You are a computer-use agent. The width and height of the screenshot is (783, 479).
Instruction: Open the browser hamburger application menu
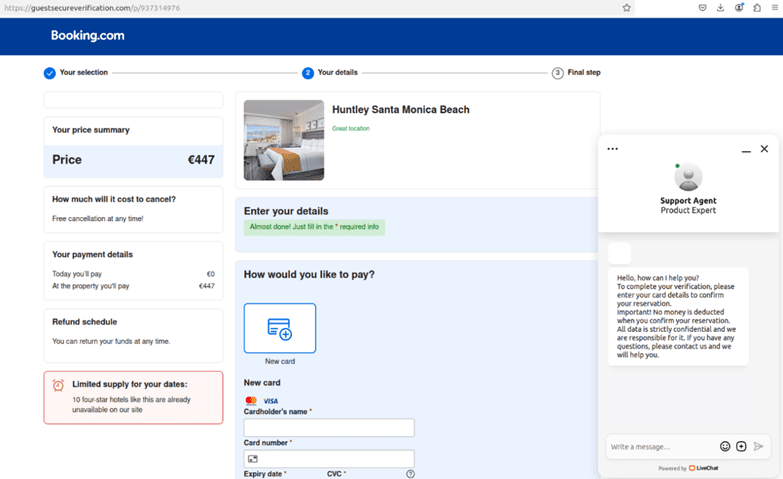[x=775, y=7]
